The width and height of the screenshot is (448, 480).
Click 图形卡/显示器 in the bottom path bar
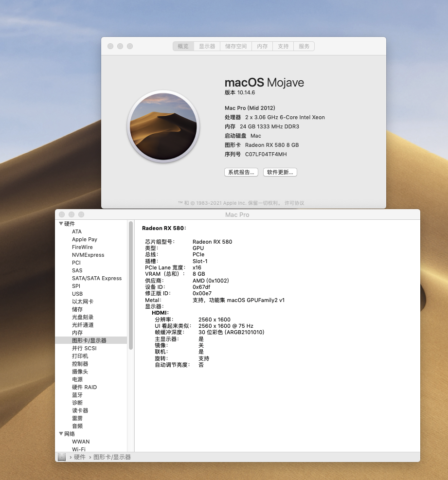(x=112, y=457)
